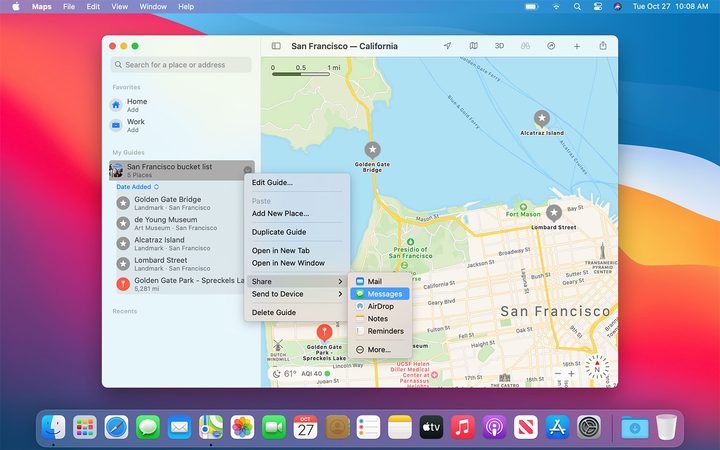
Task: Choose Edit Guide... from the context menu
Action: pos(297,182)
